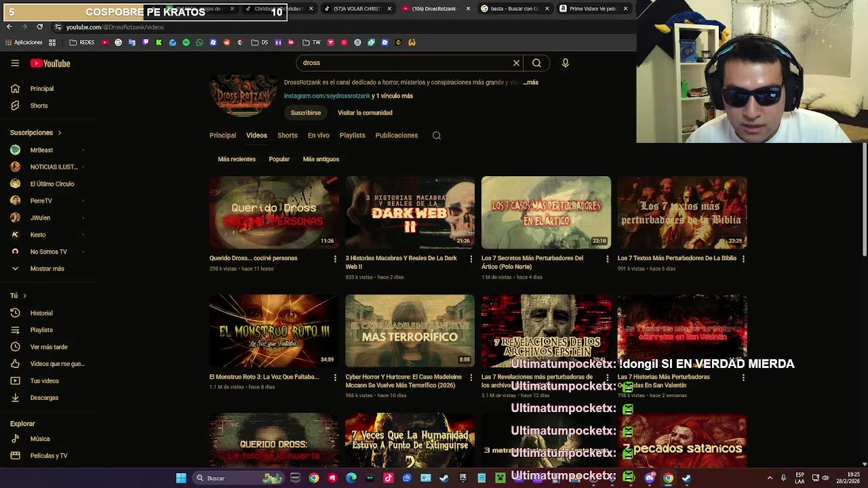
Task: Open the YouTube hamburger guide menu
Action: [15, 63]
